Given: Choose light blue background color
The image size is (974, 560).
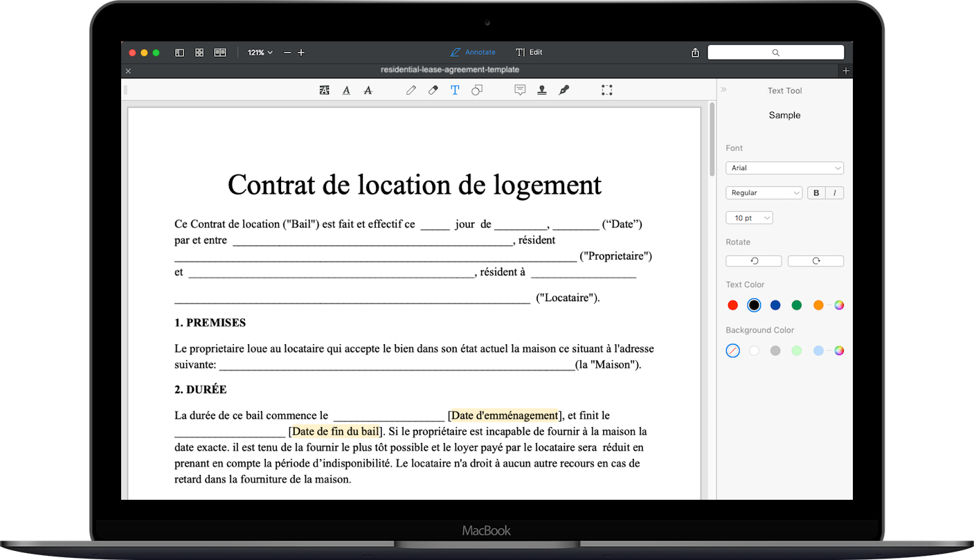Looking at the screenshot, I should pyautogui.click(x=818, y=351).
